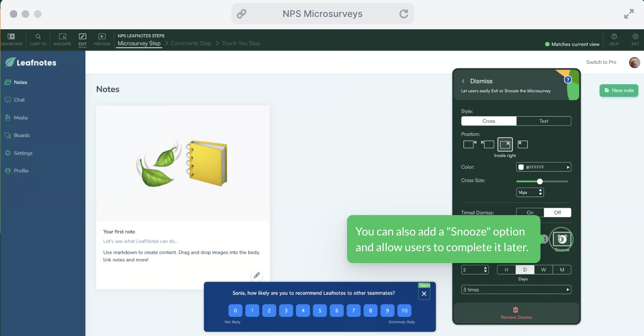Open the #FFFFFF color picker
This screenshot has height=336, width=644.
543,167
